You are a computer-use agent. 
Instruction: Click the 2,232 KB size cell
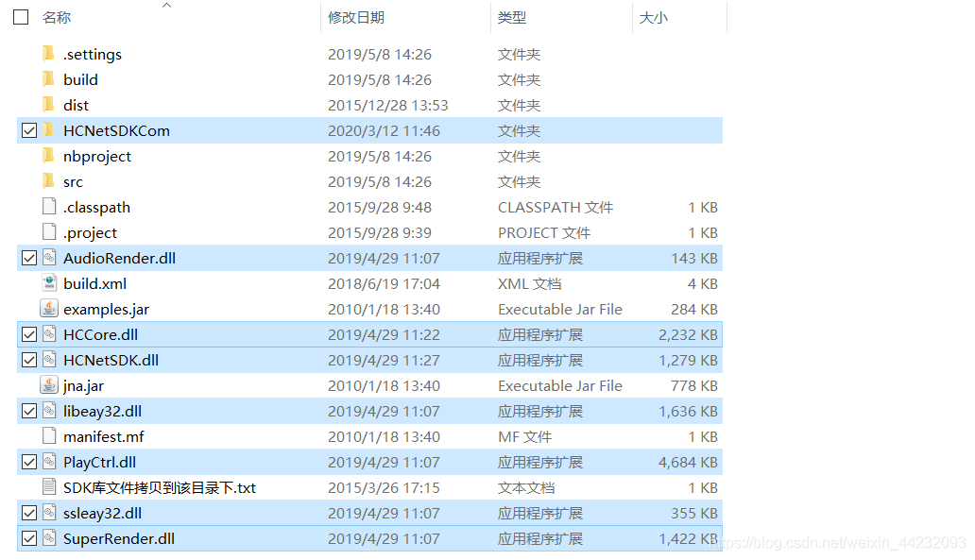688,334
